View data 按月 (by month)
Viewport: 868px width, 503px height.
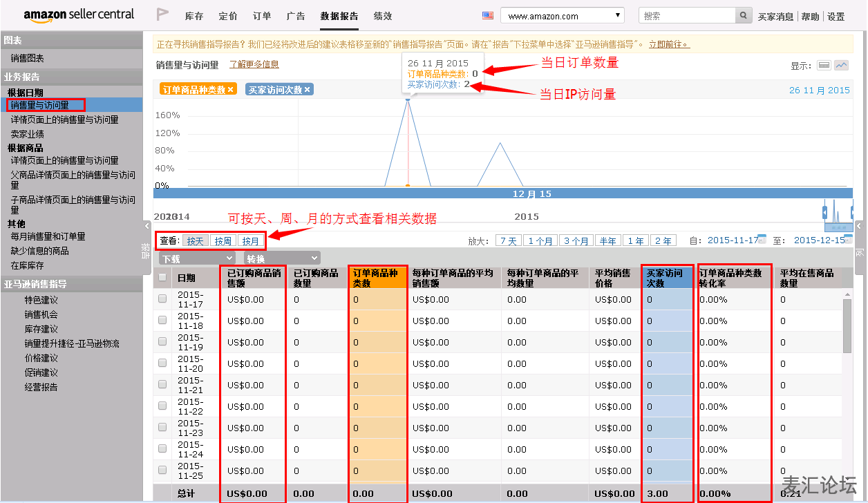click(250, 240)
